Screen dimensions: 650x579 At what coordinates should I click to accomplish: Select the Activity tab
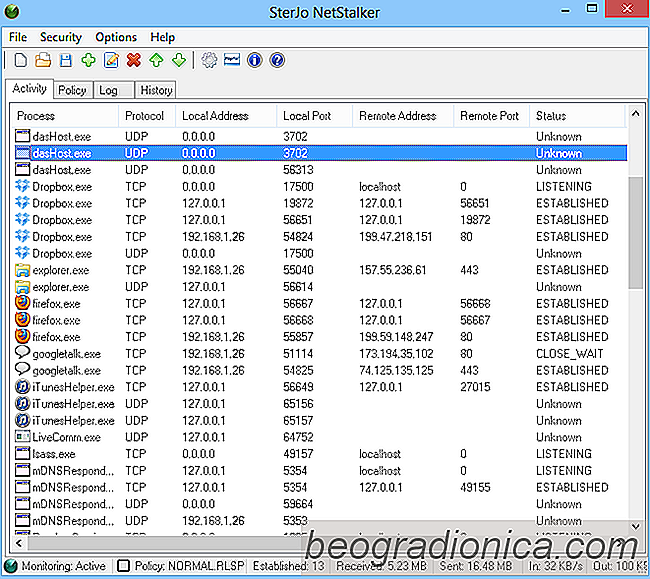pos(29,89)
